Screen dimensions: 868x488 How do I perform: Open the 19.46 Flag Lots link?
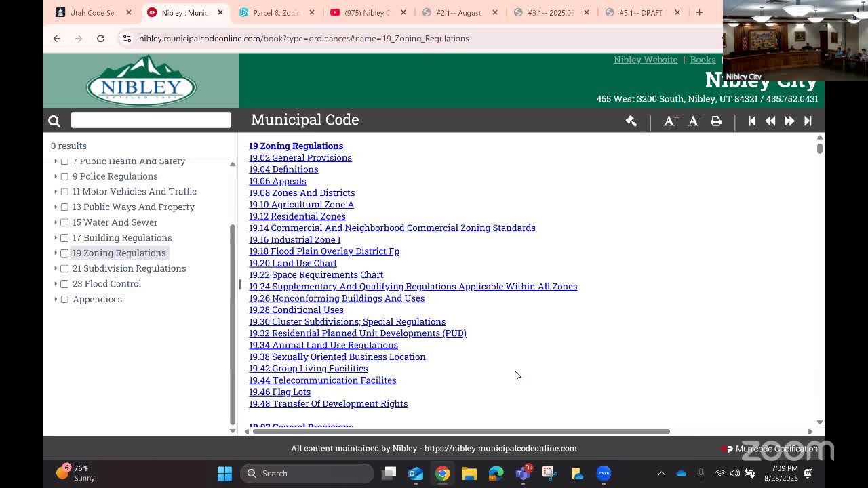coord(279,392)
